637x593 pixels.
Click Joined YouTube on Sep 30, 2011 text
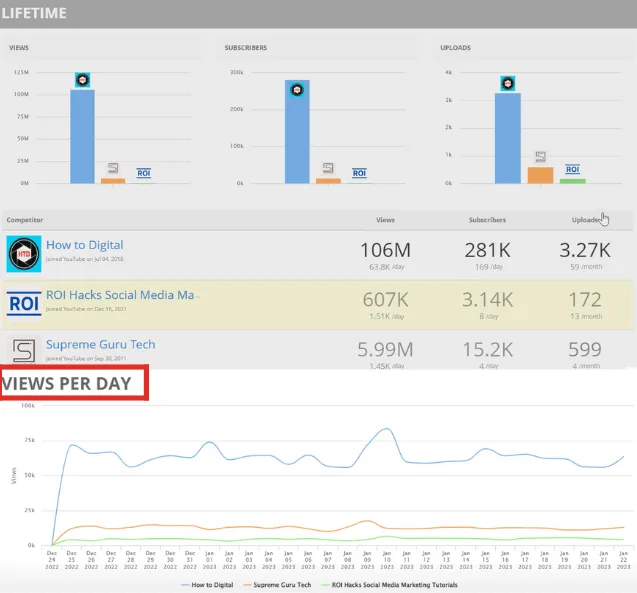pos(86,358)
